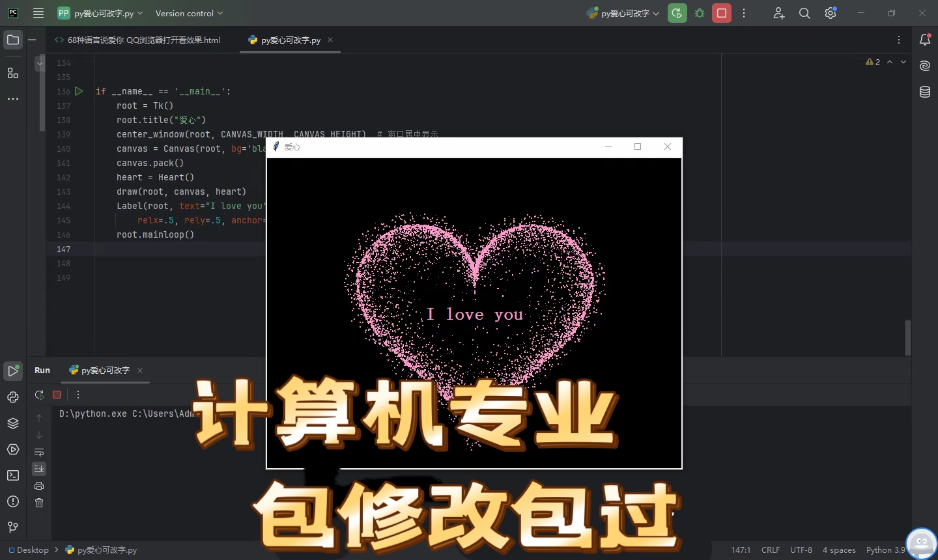Open the Terminal tool window

coord(12,475)
